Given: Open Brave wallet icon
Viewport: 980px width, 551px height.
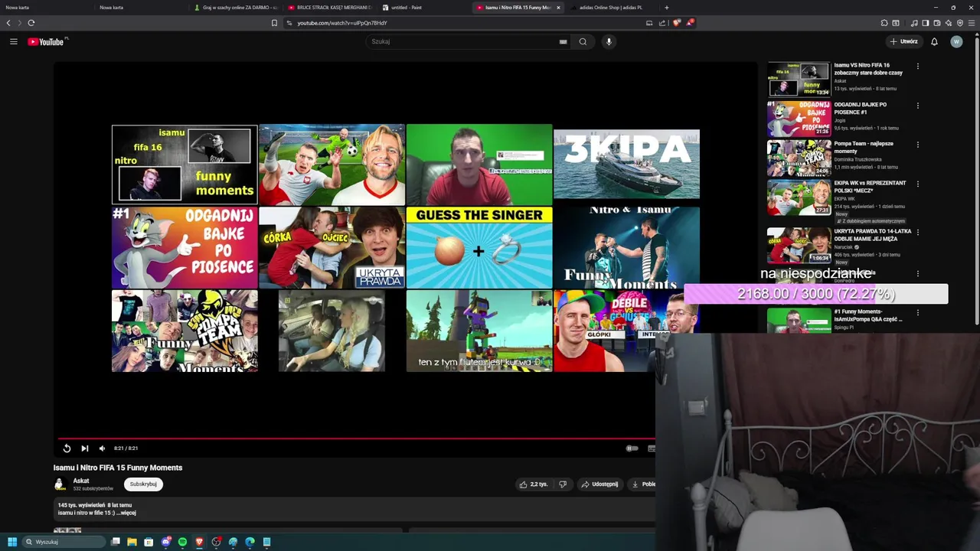Looking at the screenshot, I should pyautogui.click(x=937, y=23).
